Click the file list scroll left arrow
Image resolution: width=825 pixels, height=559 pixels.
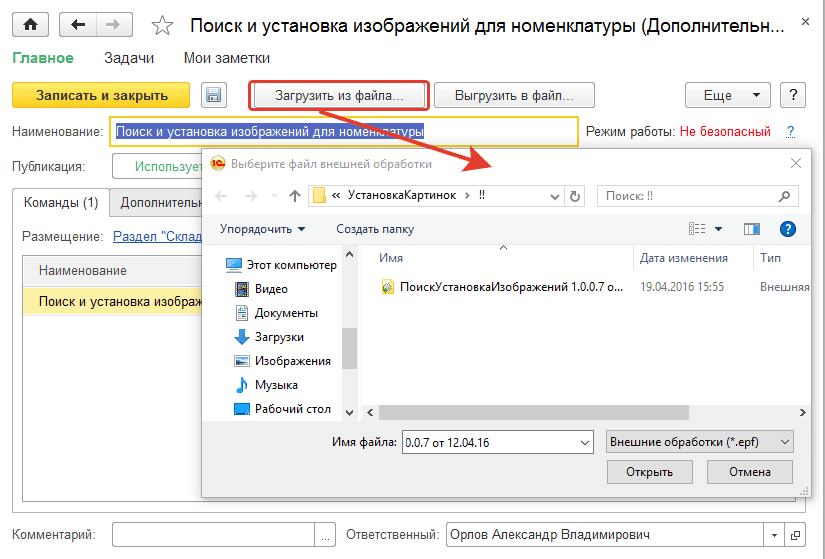coord(370,413)
